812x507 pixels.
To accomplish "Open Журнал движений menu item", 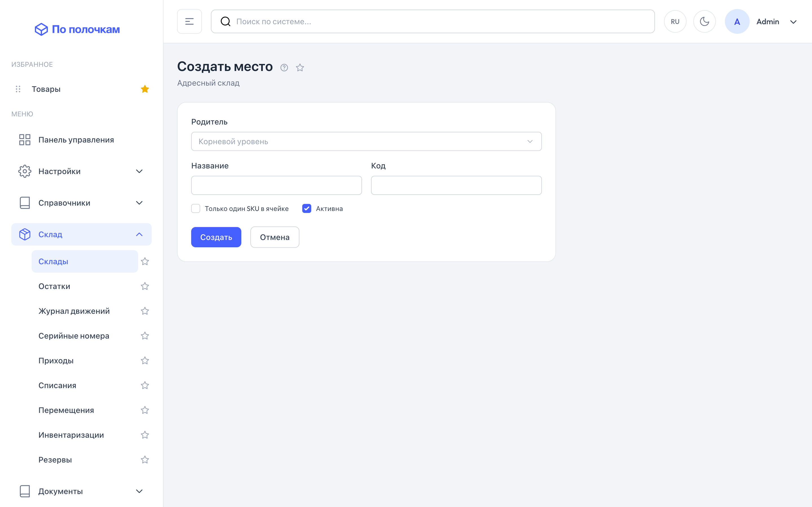I will 74,311.
